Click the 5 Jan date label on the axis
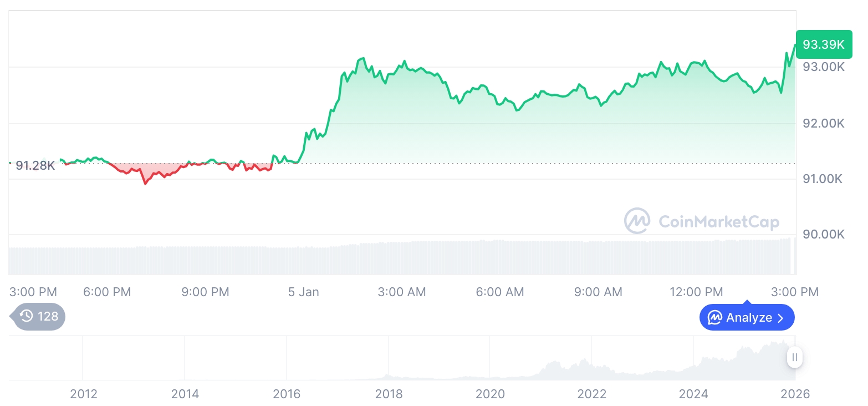868x406 pixels. tap(303, 292)
